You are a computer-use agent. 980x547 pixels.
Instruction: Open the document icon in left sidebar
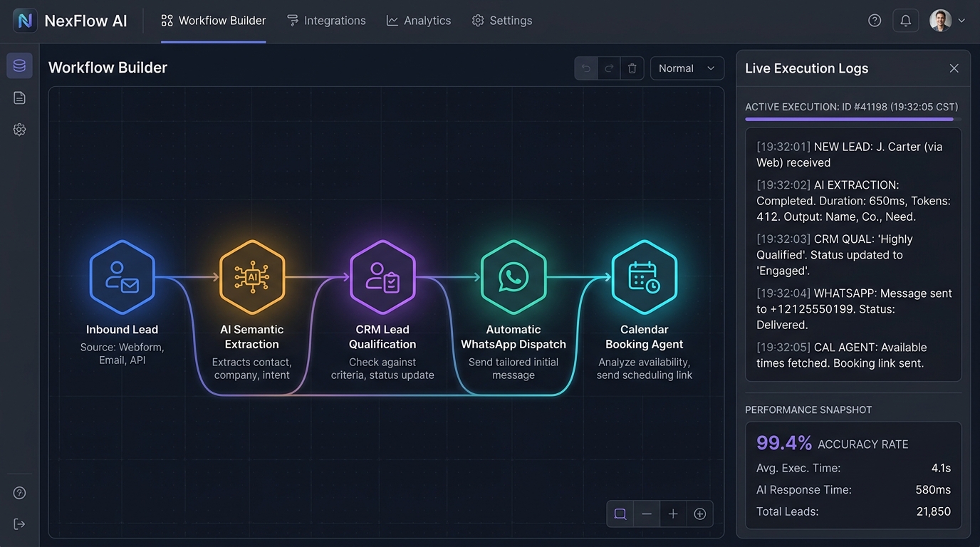tap(19, 98)
